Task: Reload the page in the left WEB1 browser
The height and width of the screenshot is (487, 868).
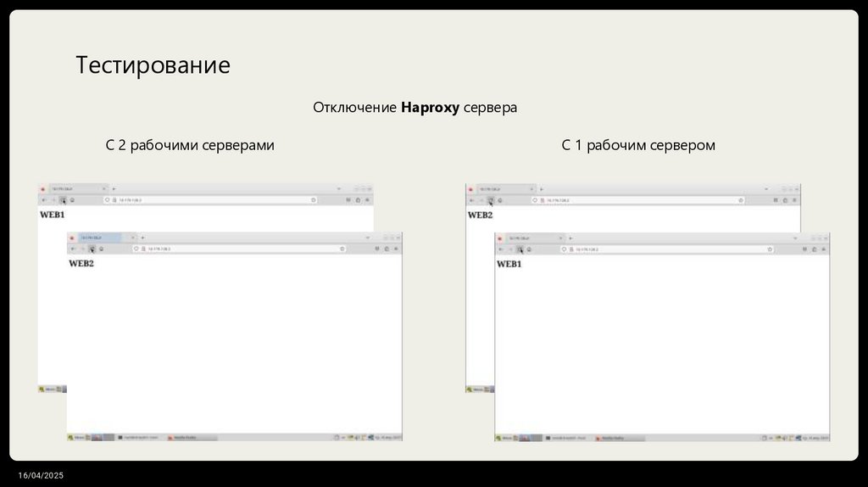Action: [x=63, y=200]
